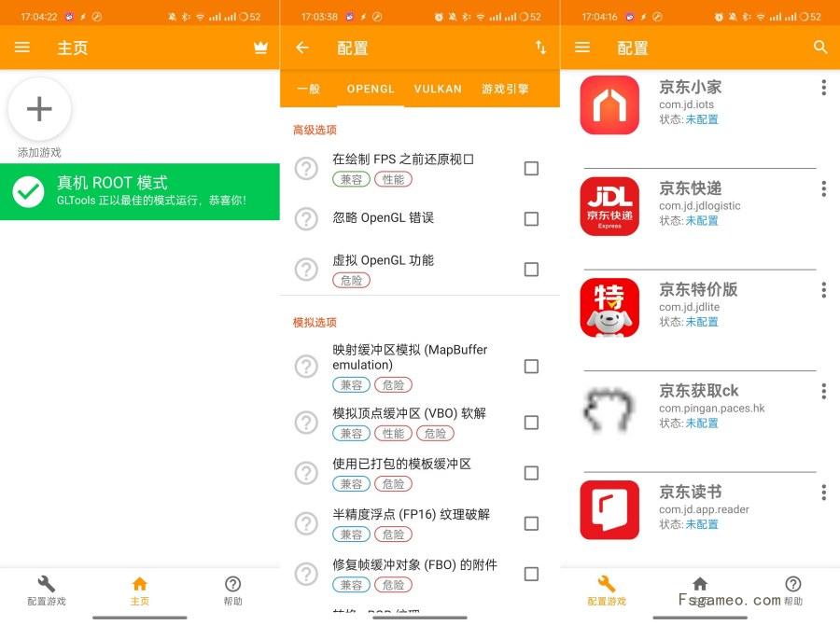Tap 帮助 help icon in right bottom bar
This screenshot has height=625, width=840.
click(793, 590)
